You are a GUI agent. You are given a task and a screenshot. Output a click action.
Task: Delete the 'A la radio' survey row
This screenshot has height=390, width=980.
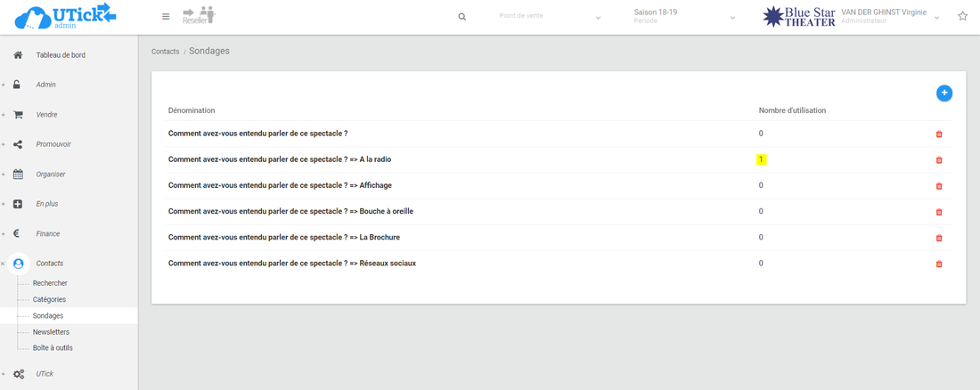point(939,160)
